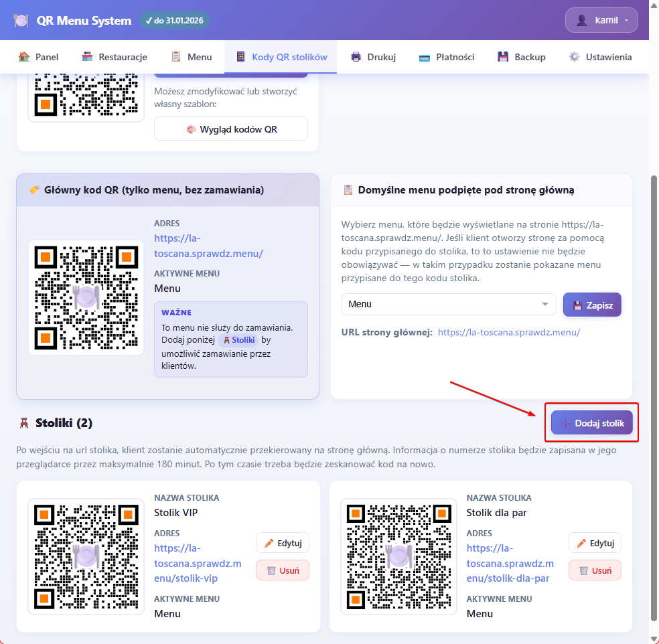Click the QR Menu System plate logo
Viewport: 659px width, 644px height.
21,20
